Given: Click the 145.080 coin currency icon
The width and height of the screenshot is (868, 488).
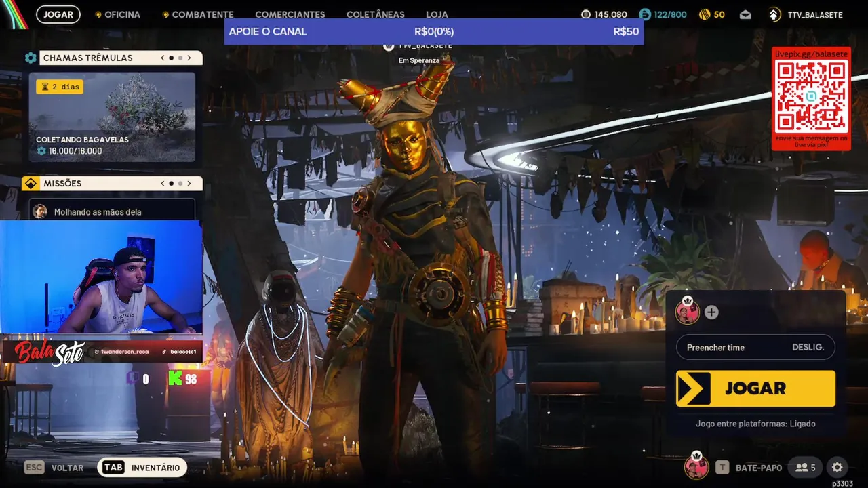Looking at the screenshot, I should point(586,14).
